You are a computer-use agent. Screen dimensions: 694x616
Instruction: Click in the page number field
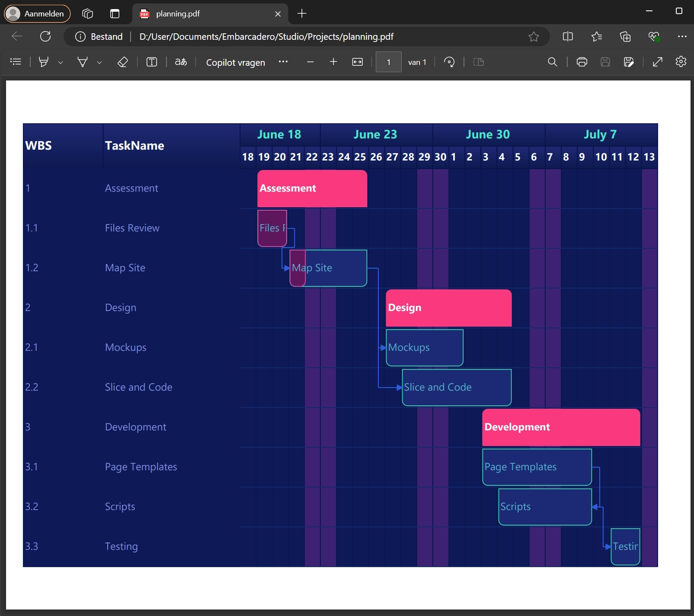[388, 62]
